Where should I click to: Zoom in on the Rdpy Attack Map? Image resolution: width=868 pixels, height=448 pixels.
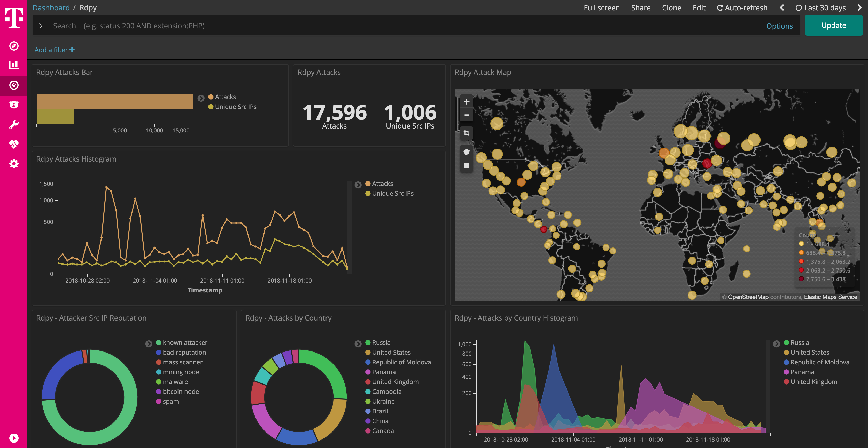[466, 101]
